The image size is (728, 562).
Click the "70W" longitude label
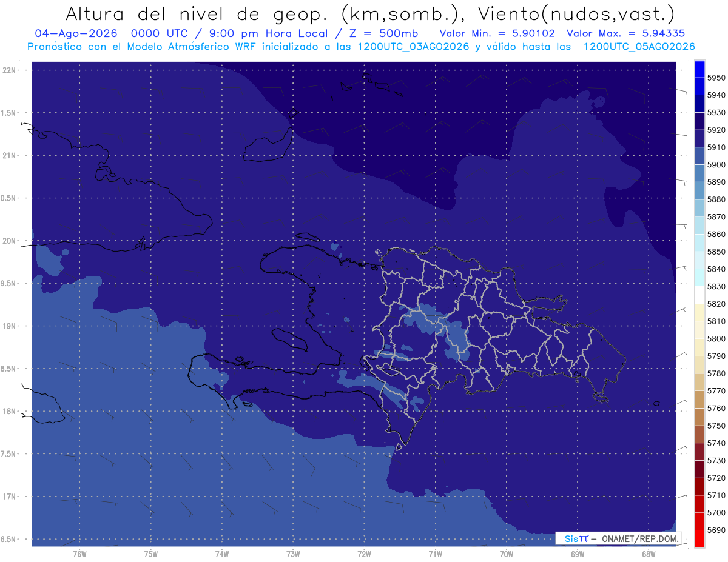(x=507, y=555)
